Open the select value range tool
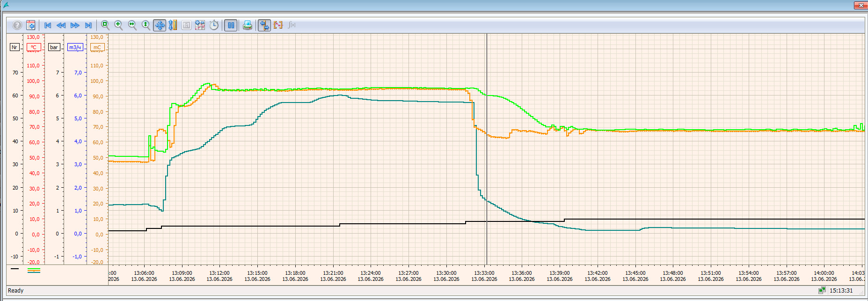Image resolution: width=868 pixels, height=301 pixels. coord(200,25)
